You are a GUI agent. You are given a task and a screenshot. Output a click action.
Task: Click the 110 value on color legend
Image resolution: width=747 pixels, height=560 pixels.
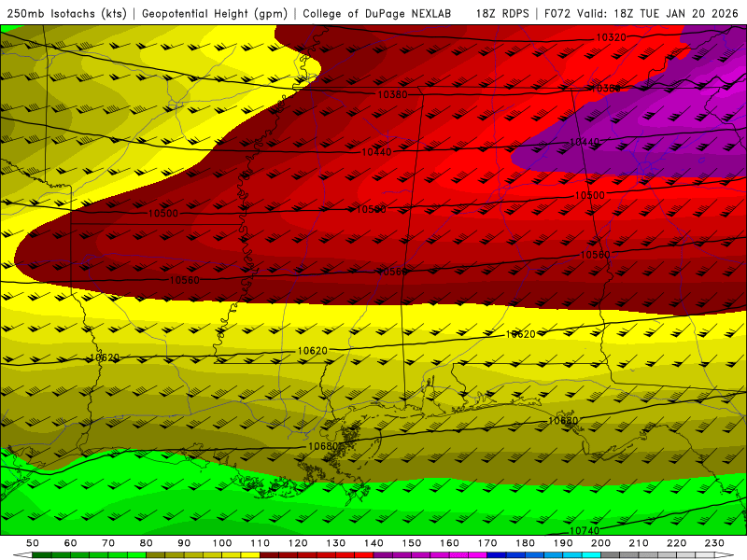pyautogui.click(x=261, y=543)
